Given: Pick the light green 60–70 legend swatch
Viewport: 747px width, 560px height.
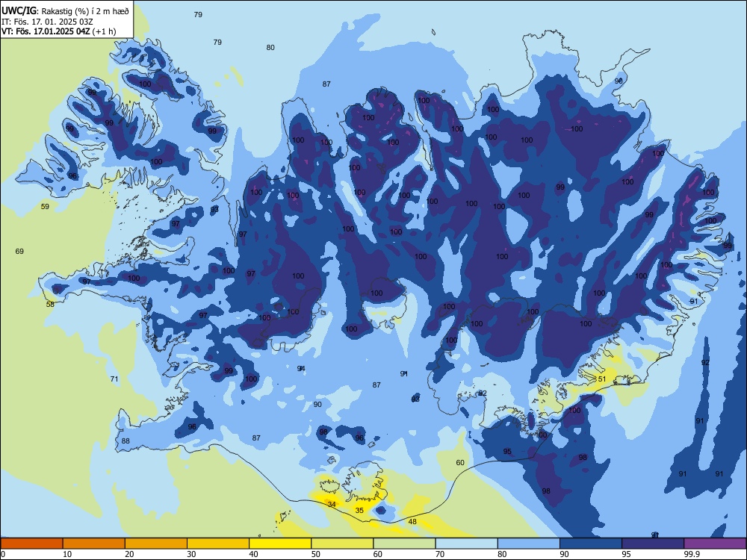Looking at the screenshot, I should click(x=404, y=544).
